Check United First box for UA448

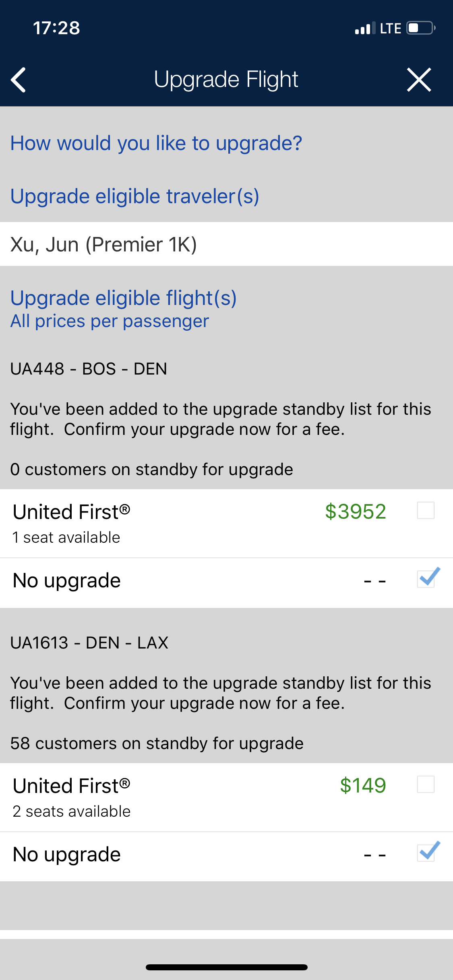426,511
